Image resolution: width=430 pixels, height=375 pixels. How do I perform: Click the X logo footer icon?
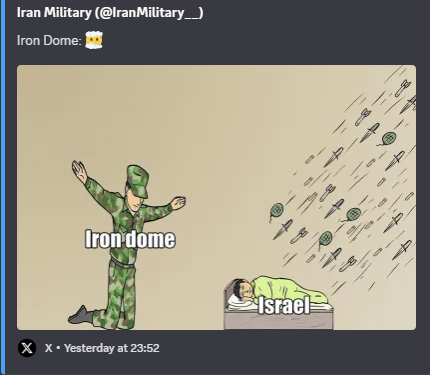click(x=27, y=348)
